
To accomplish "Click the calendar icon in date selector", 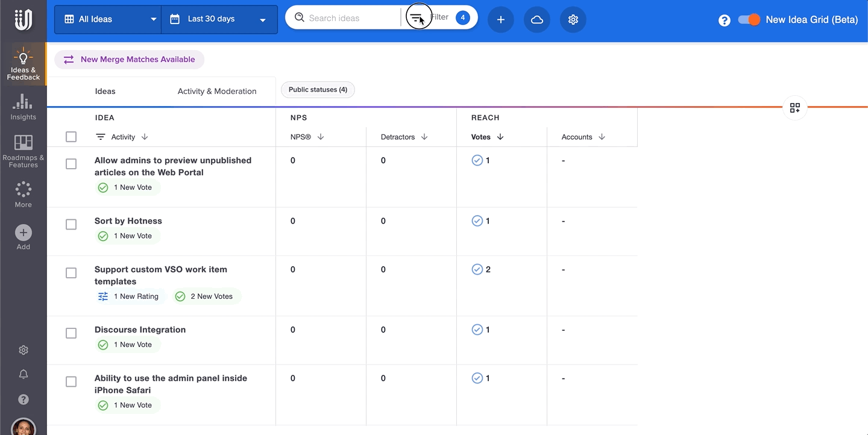I will [x=175, y=19].
